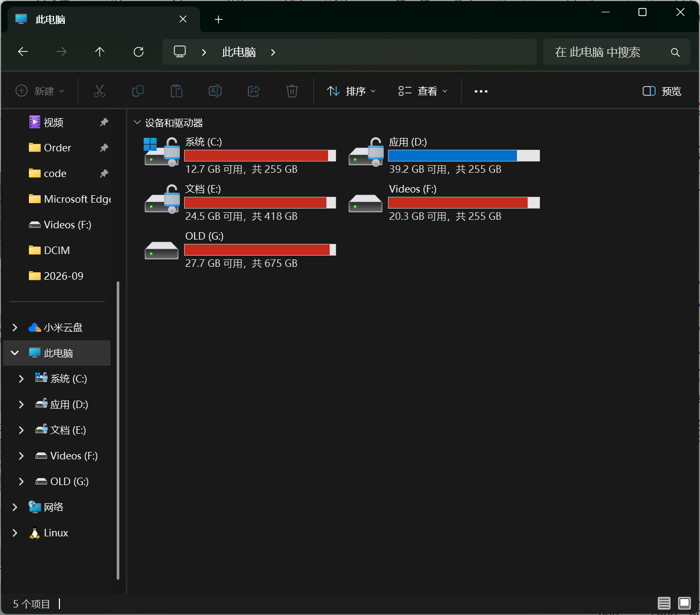Click the Cut scissors icon

[100, 91]
